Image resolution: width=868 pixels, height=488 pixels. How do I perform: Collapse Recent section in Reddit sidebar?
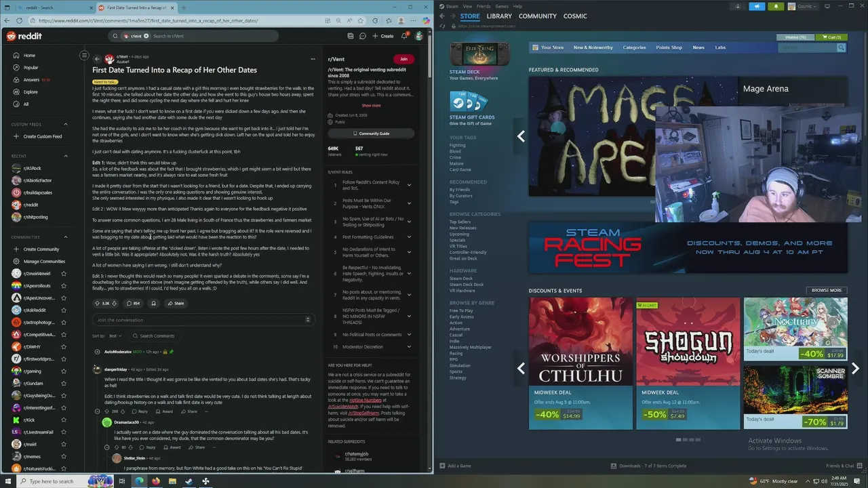66,156
